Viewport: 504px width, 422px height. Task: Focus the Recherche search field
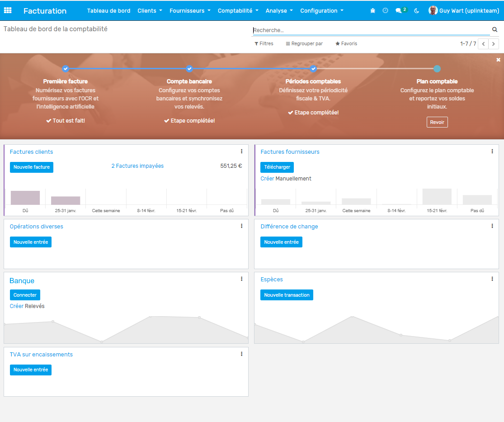click(371, 30)
